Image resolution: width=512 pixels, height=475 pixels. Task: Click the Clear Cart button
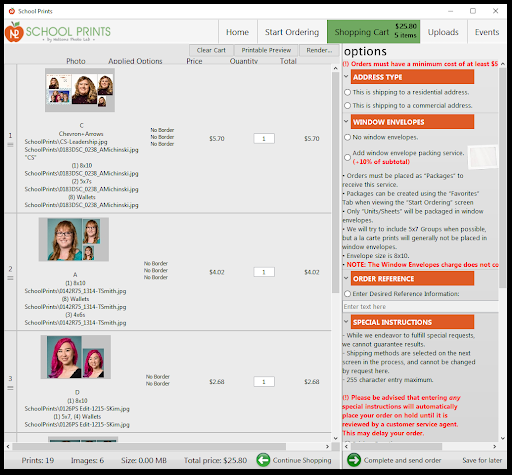pyautogui.click(x=211, y=50)
